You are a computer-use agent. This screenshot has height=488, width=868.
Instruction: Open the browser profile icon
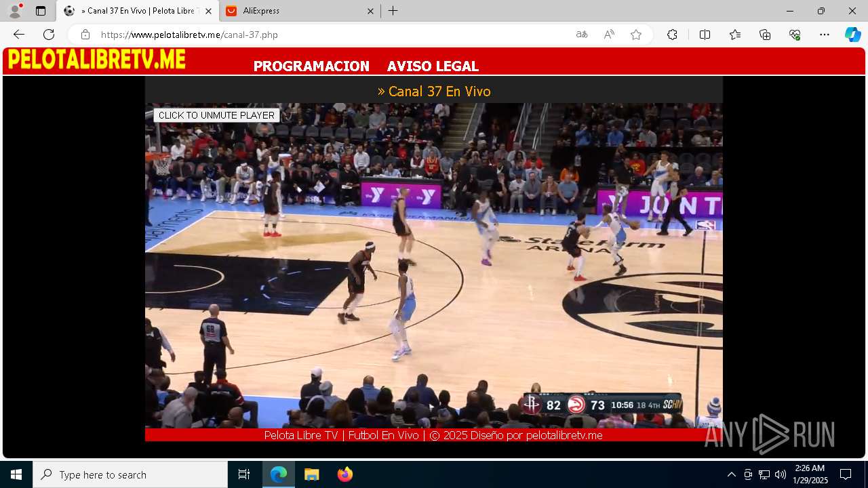pos(15,11)
